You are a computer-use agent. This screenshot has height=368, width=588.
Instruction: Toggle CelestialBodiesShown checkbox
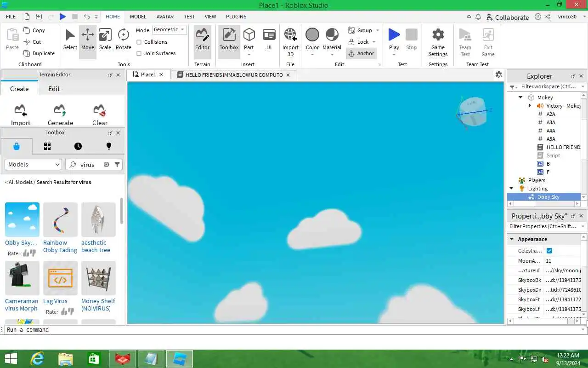[549, 251]
